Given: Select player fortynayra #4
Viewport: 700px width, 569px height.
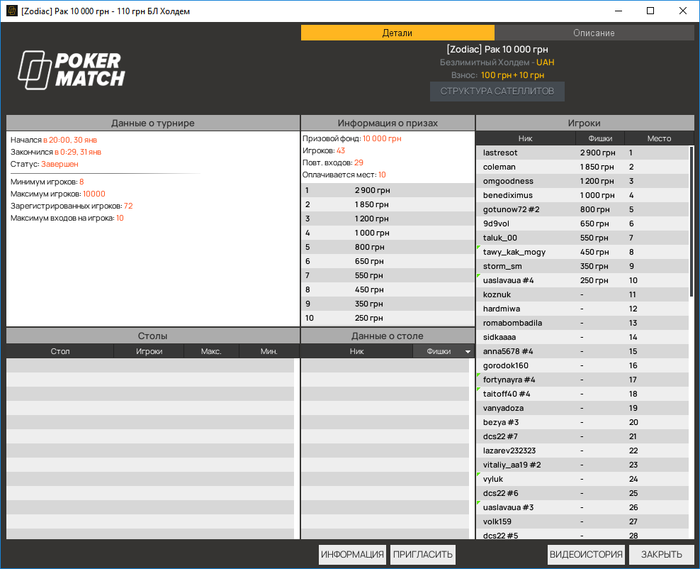Looking at the screenshot, I should (582, 380).
